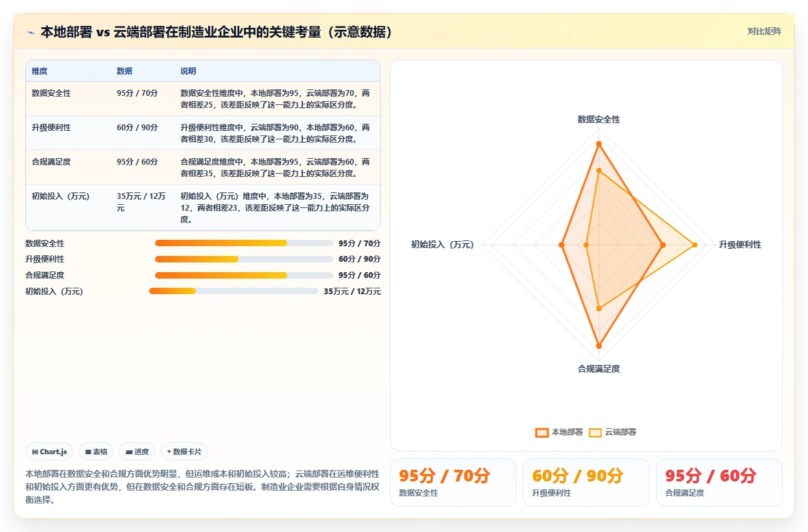Click the 合规满足度 radar axis label
808x532 pixels.
pyautogui.click(x=599, y=369)
